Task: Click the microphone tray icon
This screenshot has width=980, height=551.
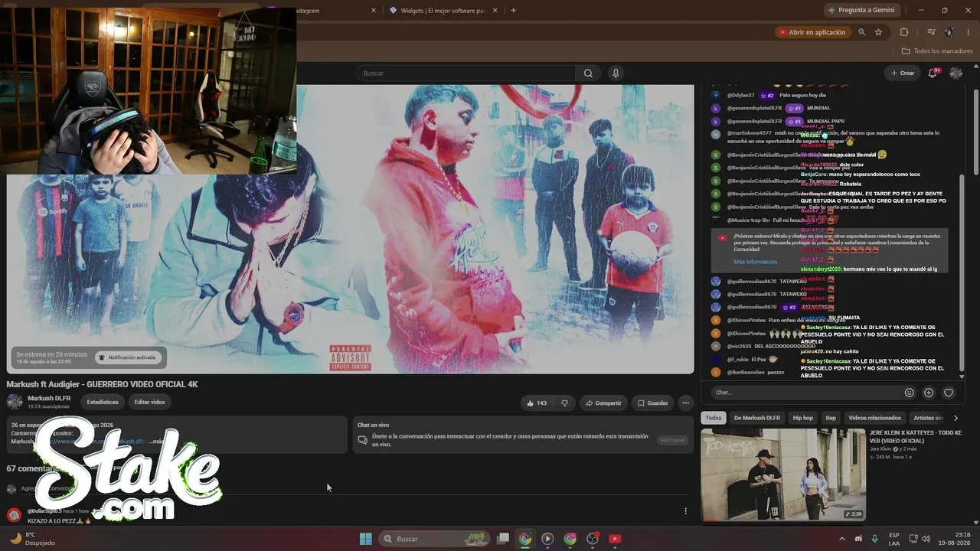Action: click(x=874, y=539)
